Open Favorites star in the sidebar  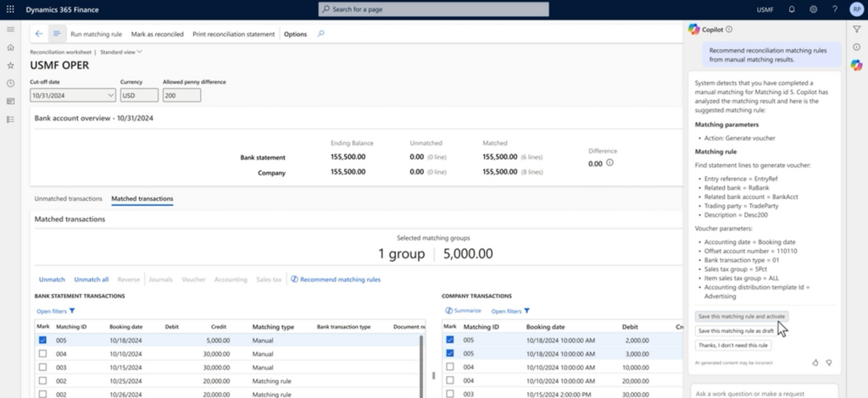coord(10,65)
